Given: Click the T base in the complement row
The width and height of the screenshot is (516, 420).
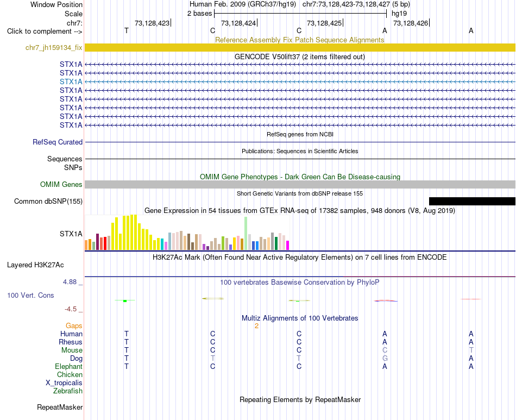Looking at the screenshot, I should pos(127,30).
